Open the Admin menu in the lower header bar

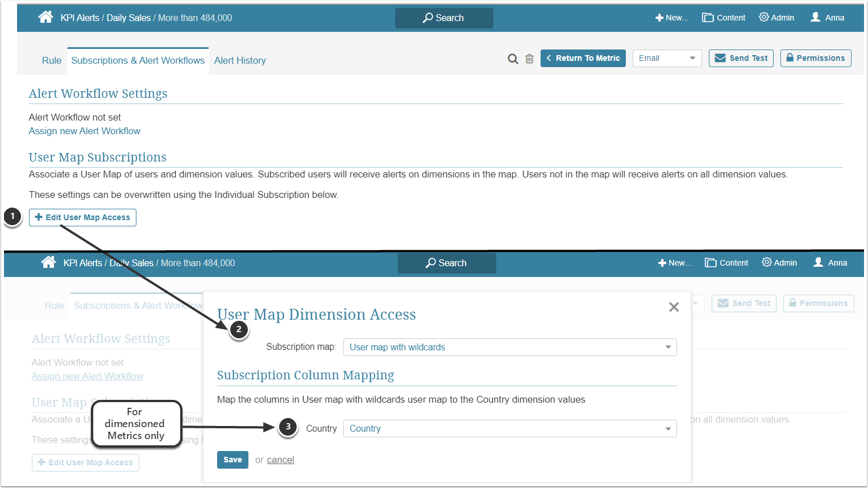pos(779,263)
